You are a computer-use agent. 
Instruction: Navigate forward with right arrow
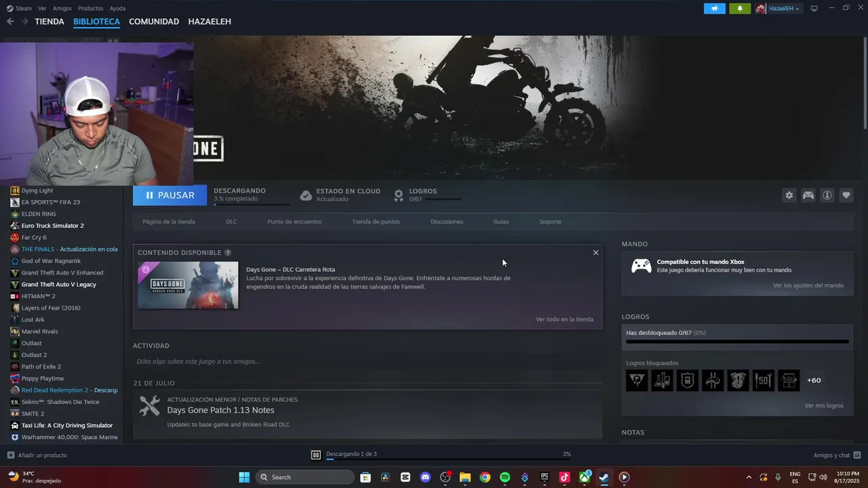[x=24, y=22]
